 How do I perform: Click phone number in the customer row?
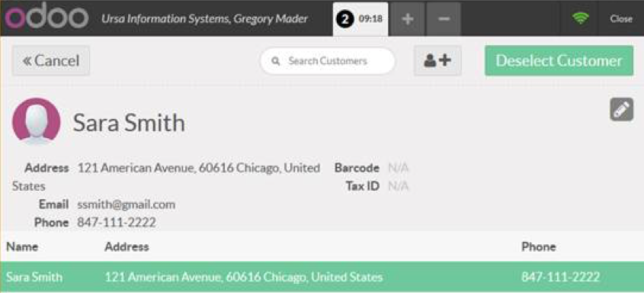[x=560, y=276]
